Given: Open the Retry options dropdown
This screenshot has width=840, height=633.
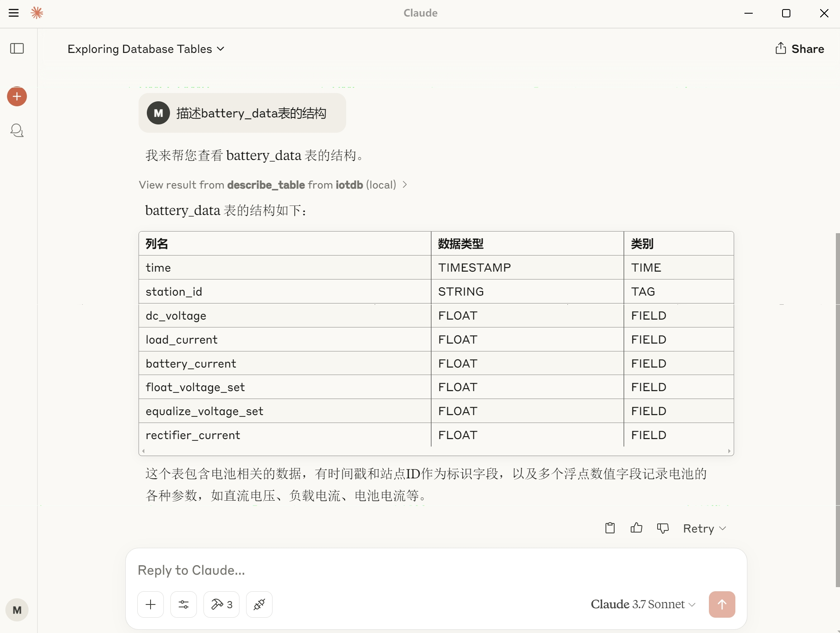Looking at the screenshot, I should [704, 528].
